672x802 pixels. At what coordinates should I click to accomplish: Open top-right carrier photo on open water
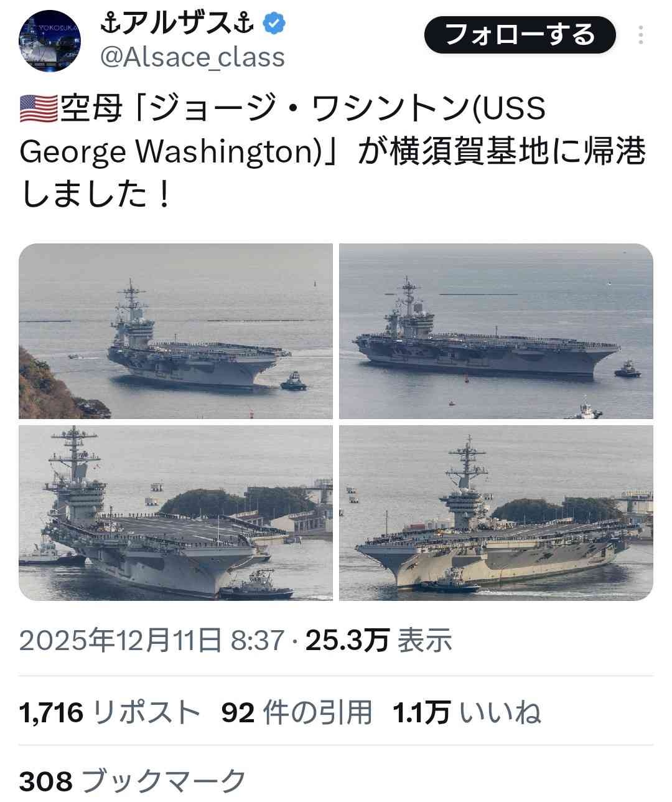(496, 331)
